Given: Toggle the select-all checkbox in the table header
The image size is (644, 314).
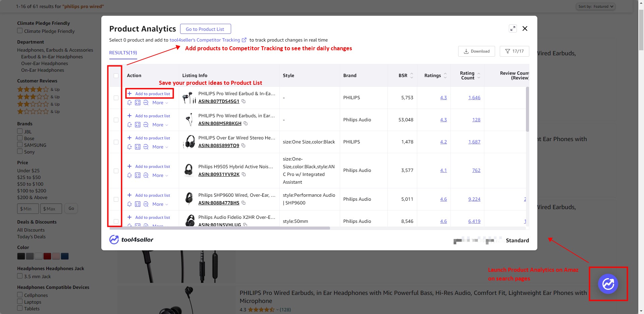Looking at the screenshot, I should pyautogui.click(x=116, y=76).
